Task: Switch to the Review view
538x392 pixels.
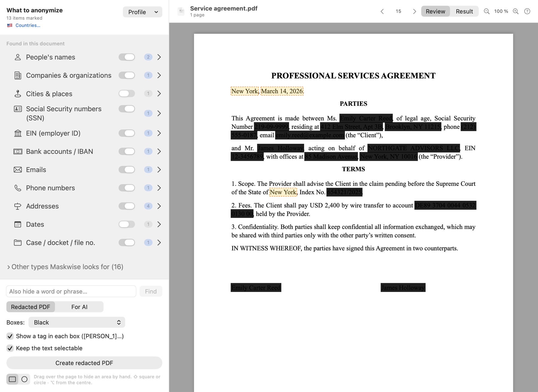Action: click(x=435, y=11)
